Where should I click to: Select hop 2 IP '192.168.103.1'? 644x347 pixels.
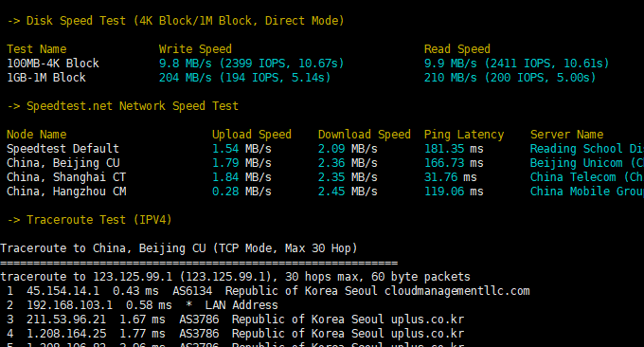pyautogui.click(x=69, y=305)
